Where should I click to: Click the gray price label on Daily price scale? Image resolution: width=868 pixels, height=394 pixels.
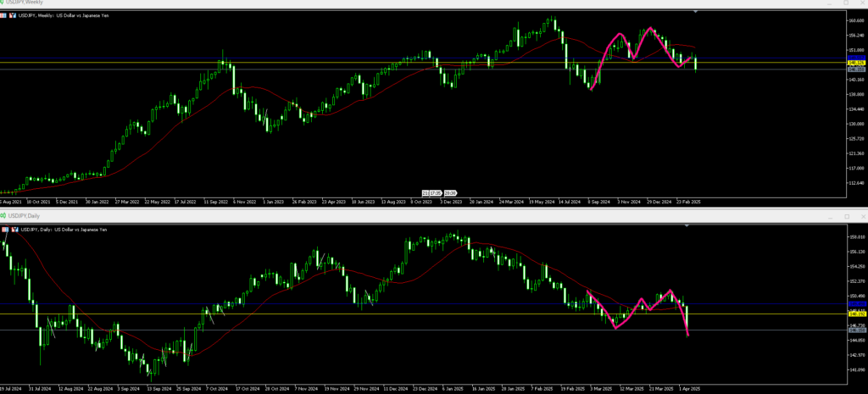pos(856,330)
